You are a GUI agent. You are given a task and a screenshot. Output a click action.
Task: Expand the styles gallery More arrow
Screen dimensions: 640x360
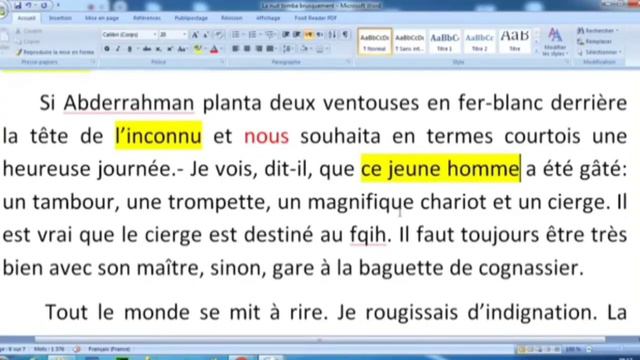coord(537,52)
